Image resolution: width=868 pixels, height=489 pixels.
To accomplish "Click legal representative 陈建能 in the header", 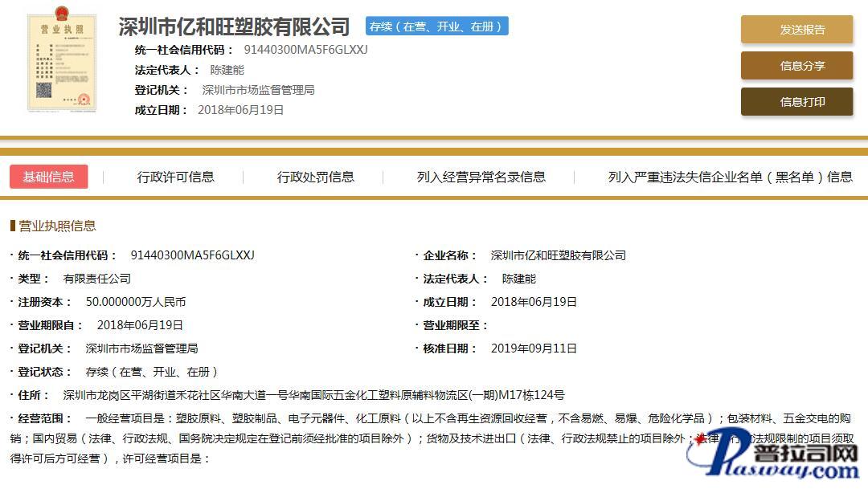I will click(227, 70).
